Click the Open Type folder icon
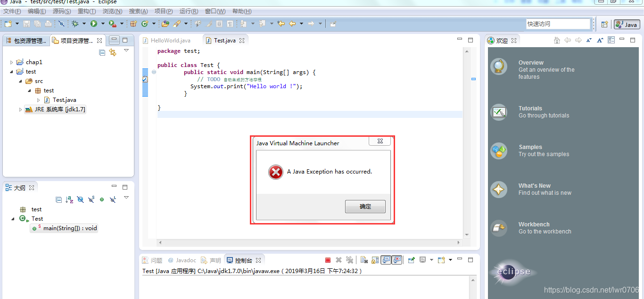Screen dimensions: 644x299 (x=165, y=24)
